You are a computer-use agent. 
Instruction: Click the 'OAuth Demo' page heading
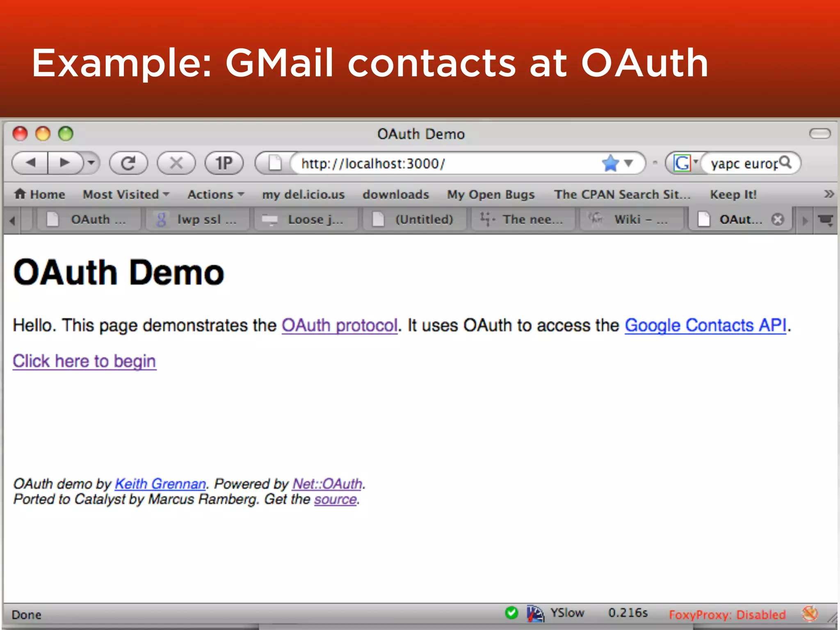point(119,272)
